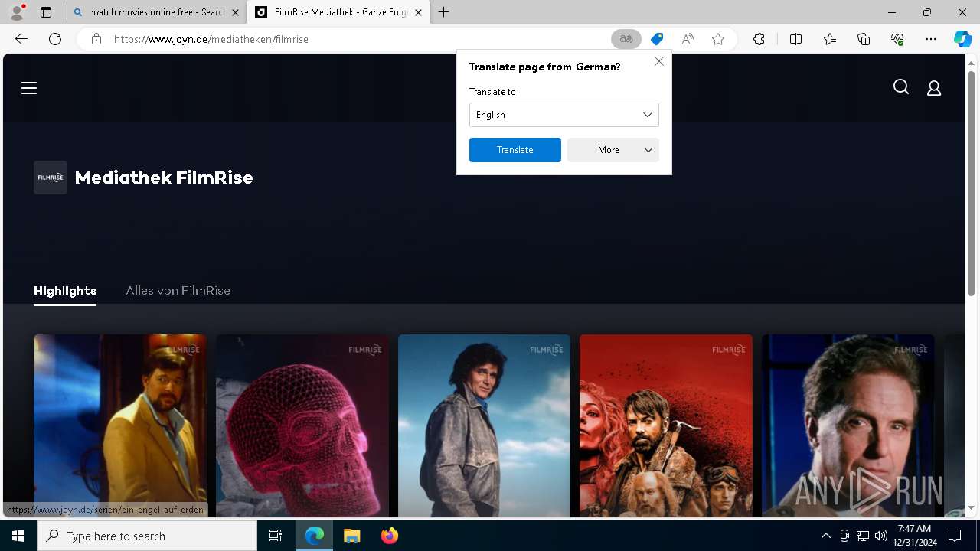Open the thumbnail of man in denim jacket
The image size is (980, 551).
484,425
